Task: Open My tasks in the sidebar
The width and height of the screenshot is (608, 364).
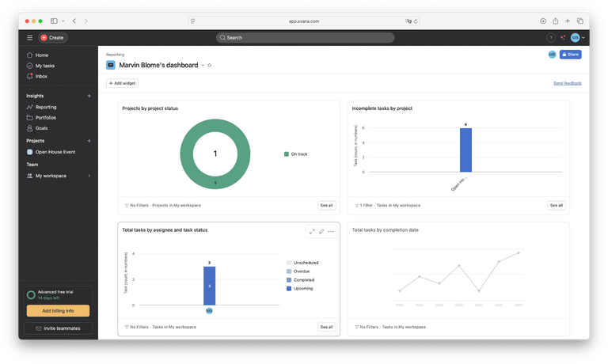Action: [x=44, y=66]
